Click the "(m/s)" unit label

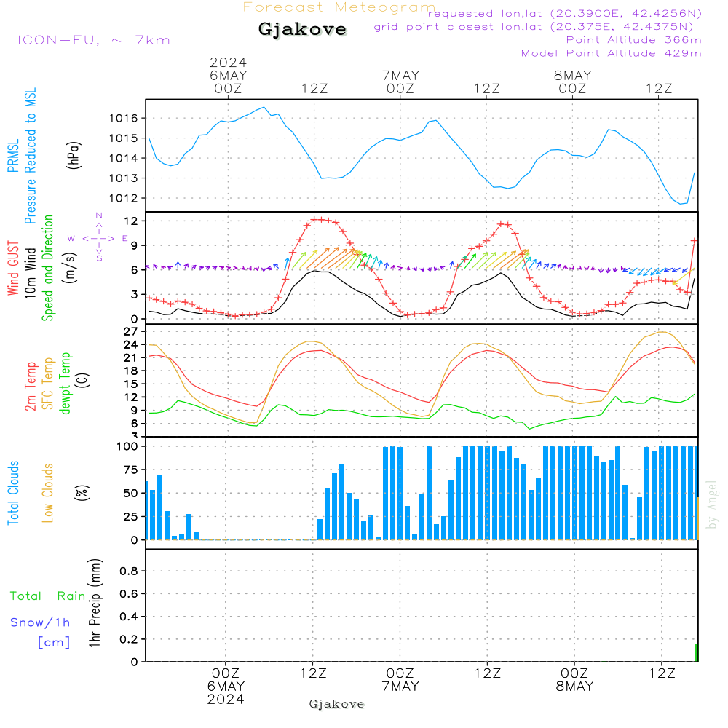(x=70, y=268)
